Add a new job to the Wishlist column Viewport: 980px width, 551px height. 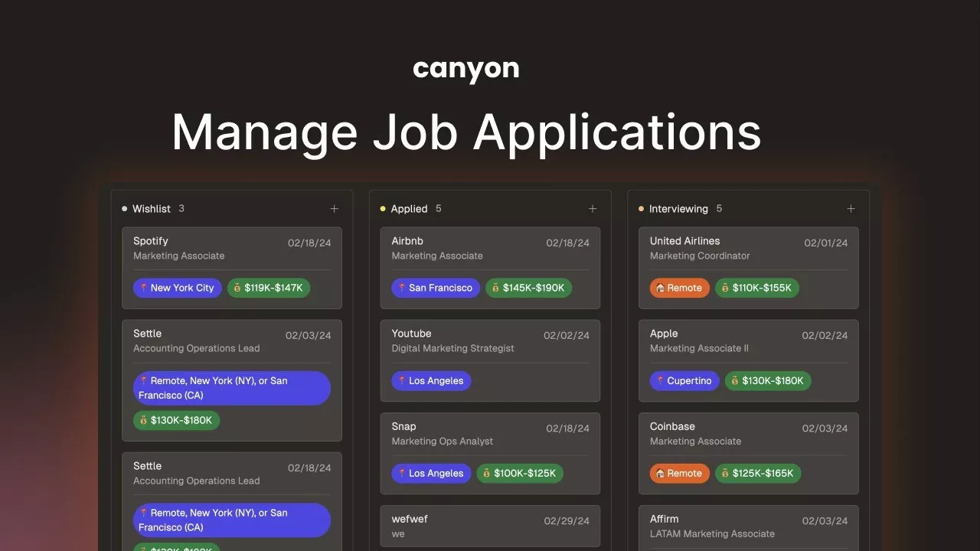334,209
